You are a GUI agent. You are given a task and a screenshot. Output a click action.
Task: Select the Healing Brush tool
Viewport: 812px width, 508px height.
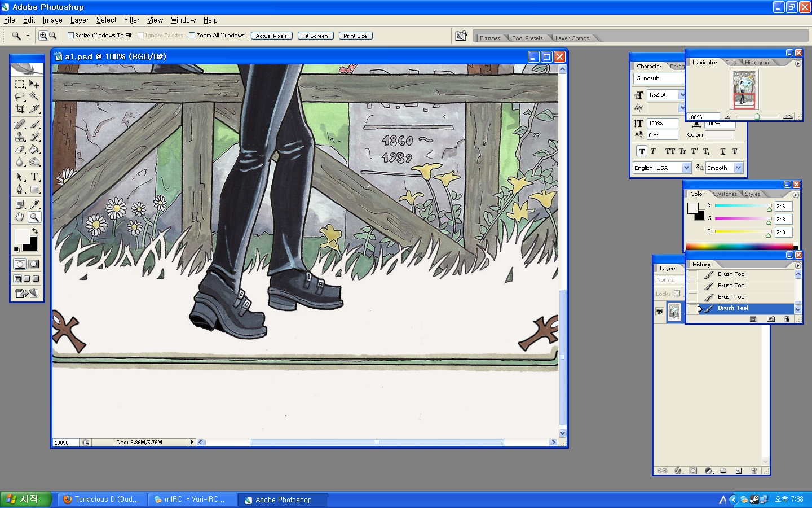coord(20,124)
